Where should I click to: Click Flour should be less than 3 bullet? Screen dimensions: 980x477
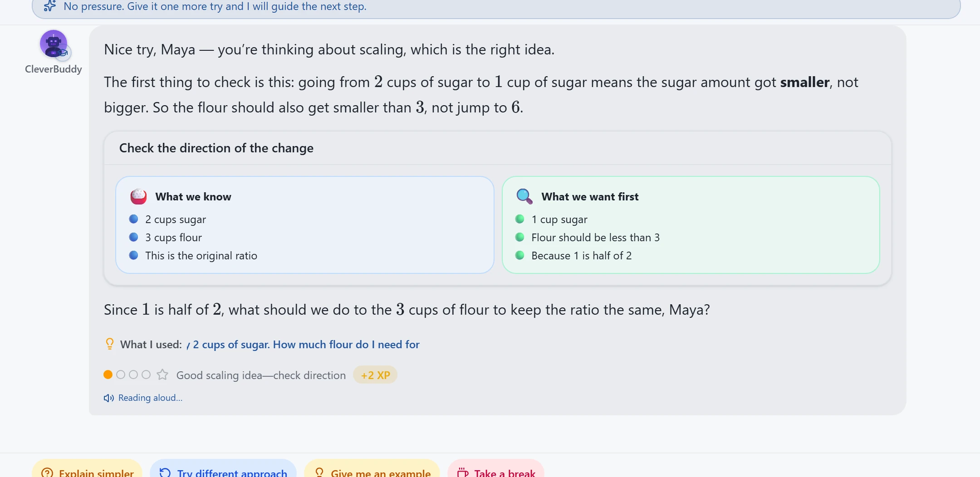click(x=596, y=238)
